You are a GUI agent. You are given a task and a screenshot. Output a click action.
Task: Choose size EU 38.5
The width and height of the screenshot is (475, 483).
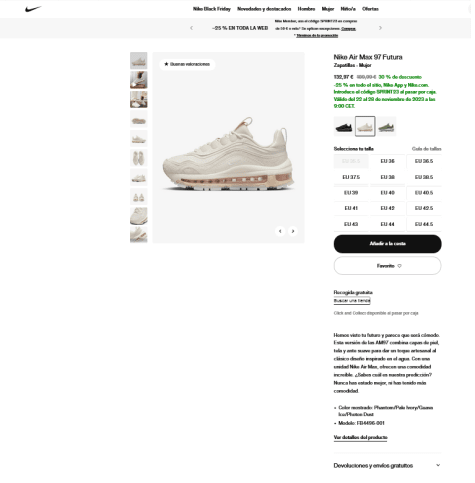424,177
